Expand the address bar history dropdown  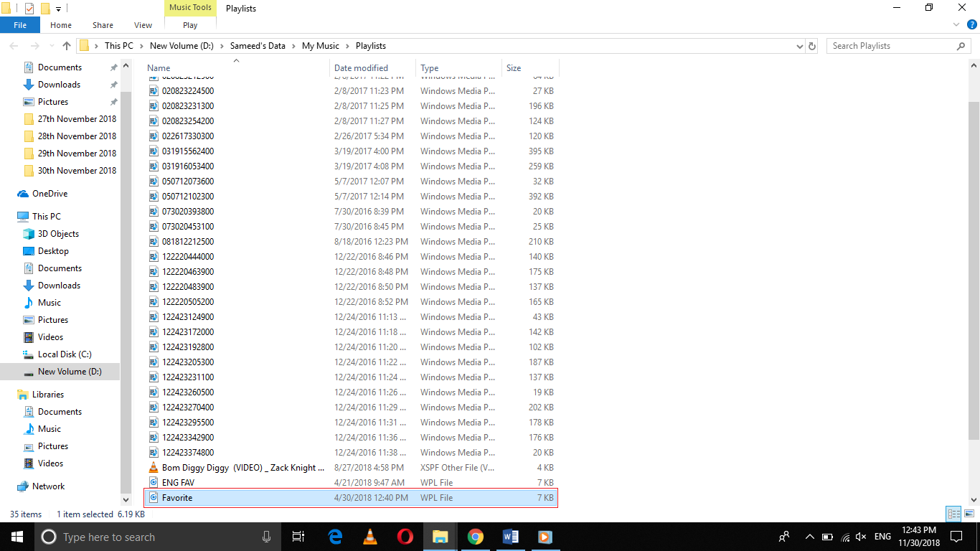tap(799, 45)
